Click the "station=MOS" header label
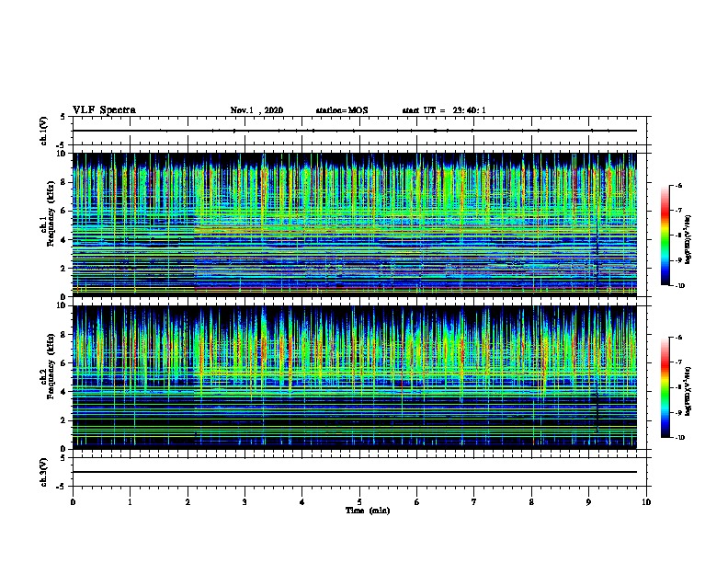The image size is (728, 563). pyautogui.click(x=342, y=110)
